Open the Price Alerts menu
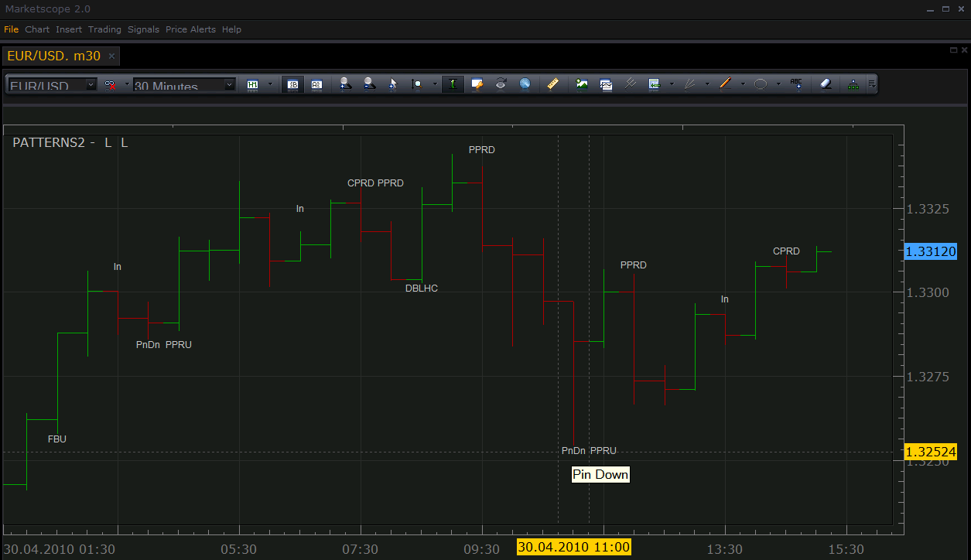Viewport: 971px width, 560px height. [191, 29]
